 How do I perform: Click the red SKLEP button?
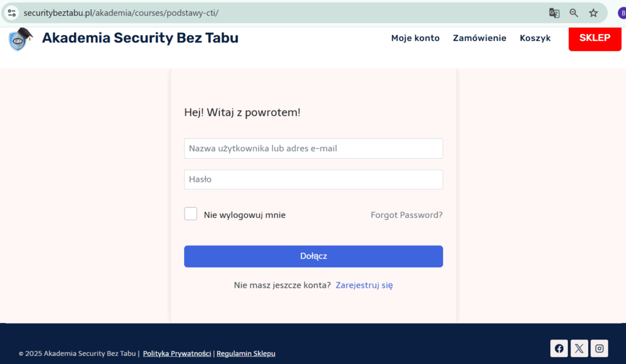[595, 38]
